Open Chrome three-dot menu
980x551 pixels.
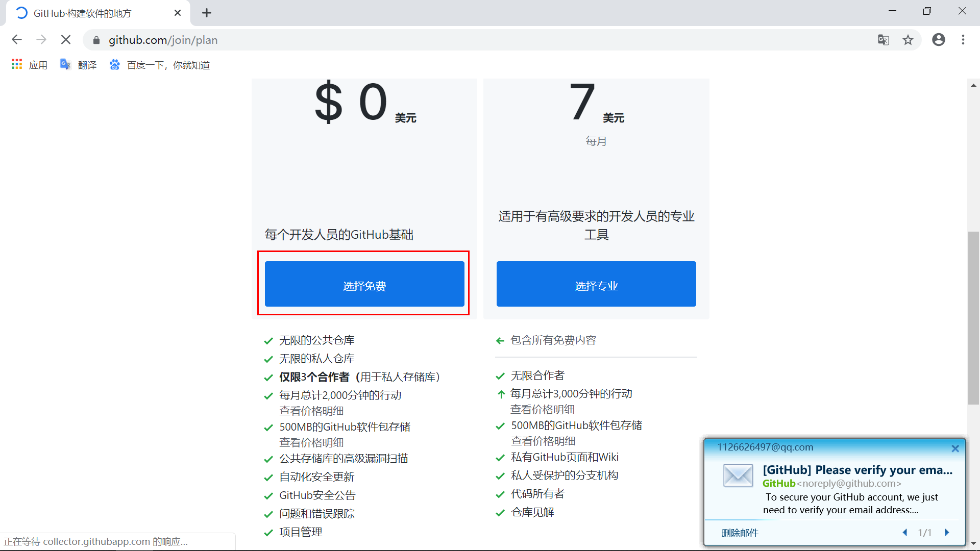pyautogui.click(x=963, y=40)
